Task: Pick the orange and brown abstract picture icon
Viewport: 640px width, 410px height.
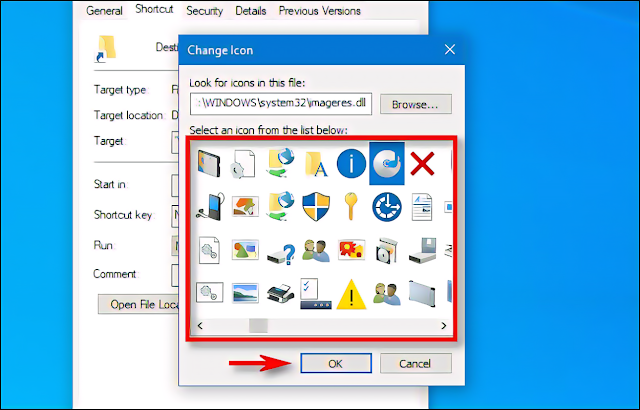Action: pyautogui.click(x=245, y=206)
